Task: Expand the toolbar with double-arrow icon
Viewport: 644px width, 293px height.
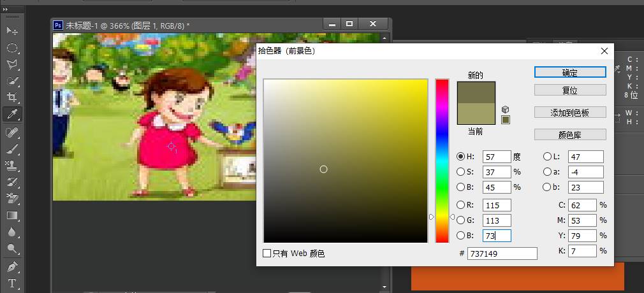Action: [5, 10]
